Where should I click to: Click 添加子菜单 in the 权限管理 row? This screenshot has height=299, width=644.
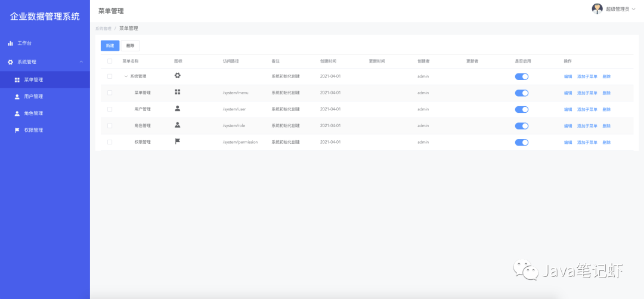click(587, 142)
